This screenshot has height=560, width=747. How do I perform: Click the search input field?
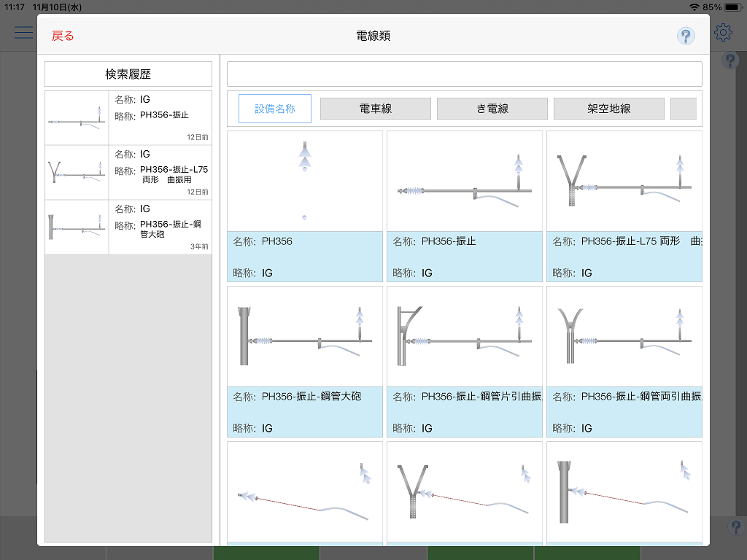pos(464,74)
